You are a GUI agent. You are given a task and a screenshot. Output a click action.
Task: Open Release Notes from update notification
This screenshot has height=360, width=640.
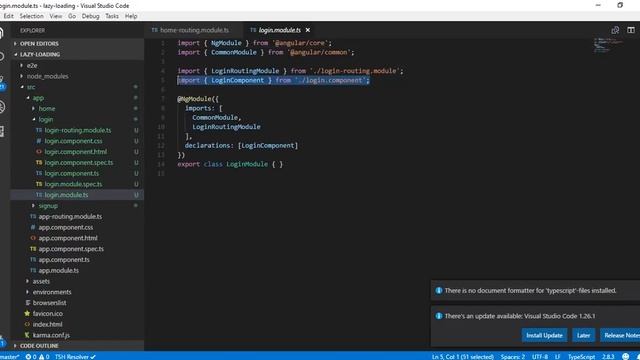(620, 336)
